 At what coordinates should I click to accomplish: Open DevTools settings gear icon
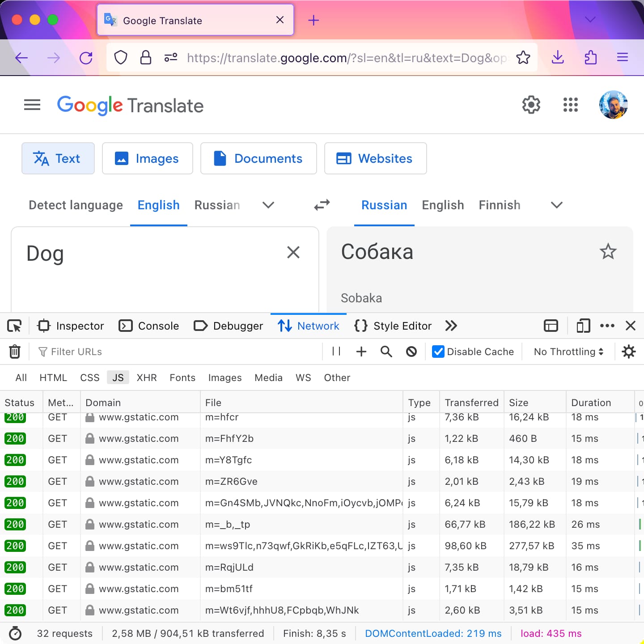629,352
